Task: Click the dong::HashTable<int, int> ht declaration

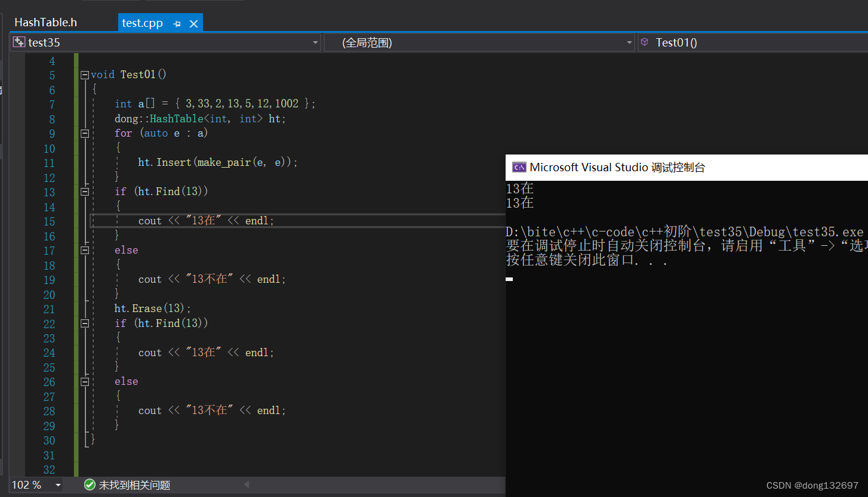Action: [201, 119]
